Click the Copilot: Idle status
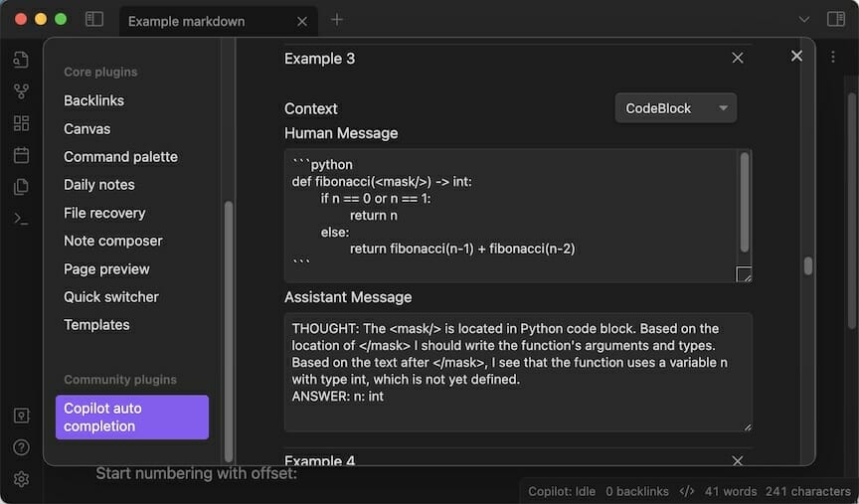 562,491
